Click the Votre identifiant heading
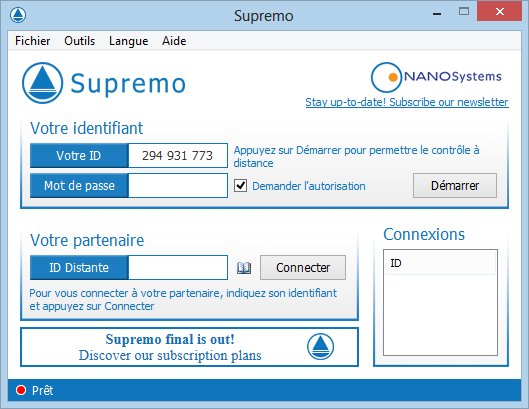Screen dimensions: 529x409 [x=86, y=128]
